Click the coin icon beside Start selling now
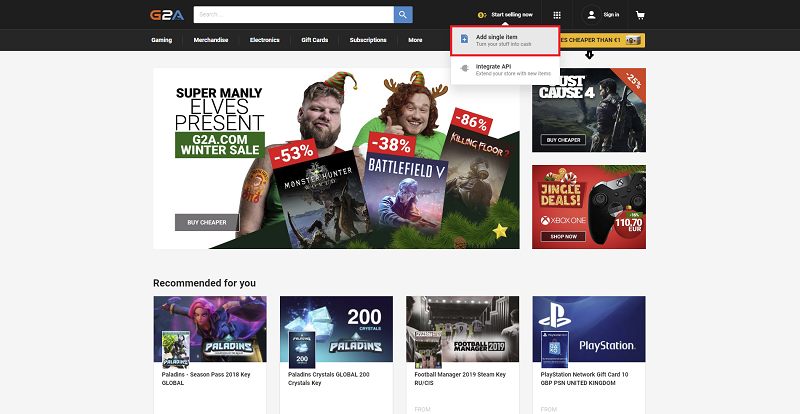 (x=482, y=15)
